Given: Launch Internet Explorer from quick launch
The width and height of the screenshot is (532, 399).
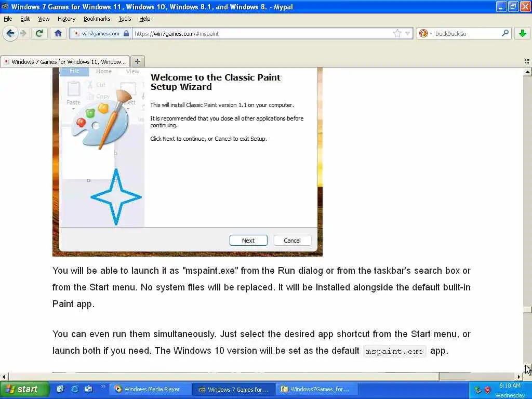Looking at the screenshot, I should coord(74,389).
